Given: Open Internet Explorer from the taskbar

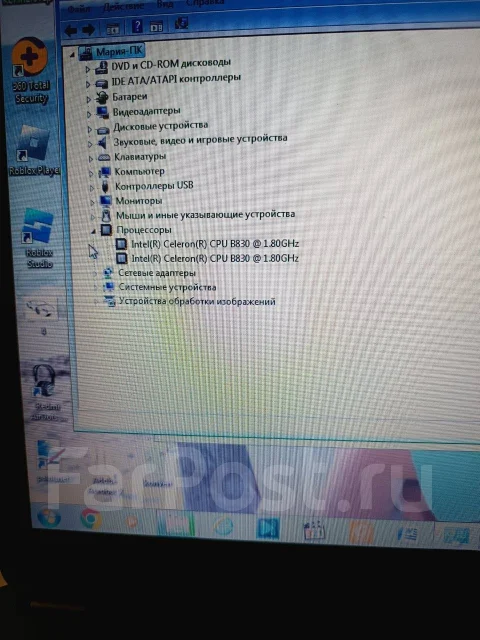Looking at the screenshot, I should coord(223,525).
